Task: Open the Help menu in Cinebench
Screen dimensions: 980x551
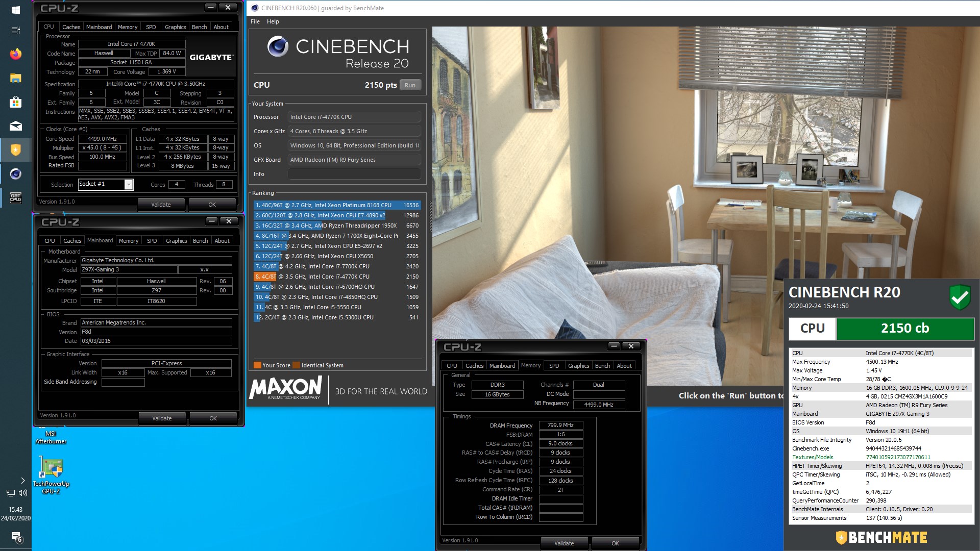Action: click(x=273, y=21)
